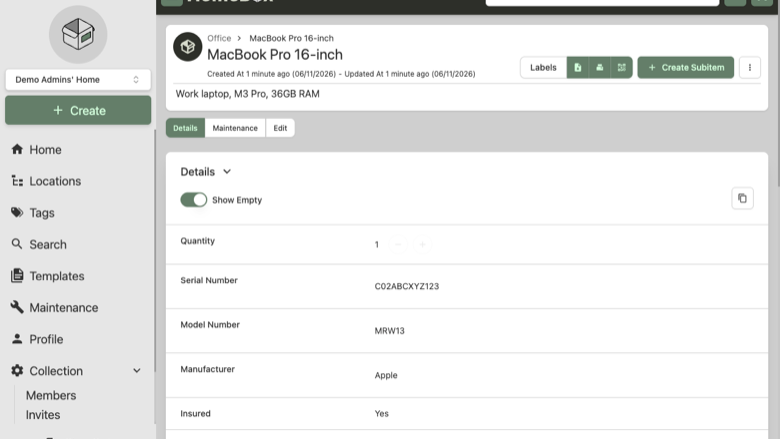Click the serial number C02ABCXYZ123
Screen dimensions: 780x439
click(407, 286)
